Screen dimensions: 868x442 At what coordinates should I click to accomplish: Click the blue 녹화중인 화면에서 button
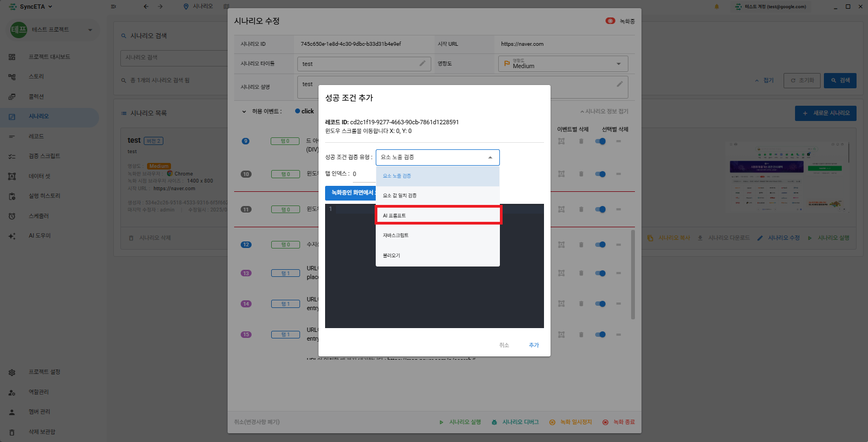click(351, 193)
